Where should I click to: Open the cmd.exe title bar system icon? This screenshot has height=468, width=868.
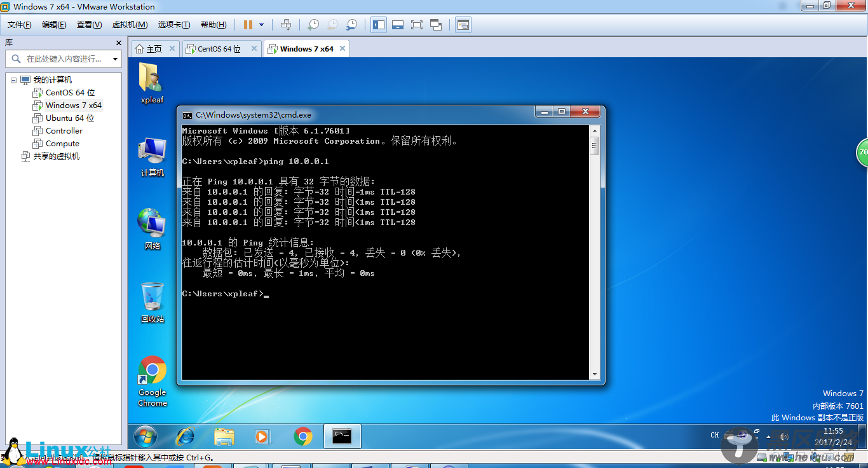[187, 115]
